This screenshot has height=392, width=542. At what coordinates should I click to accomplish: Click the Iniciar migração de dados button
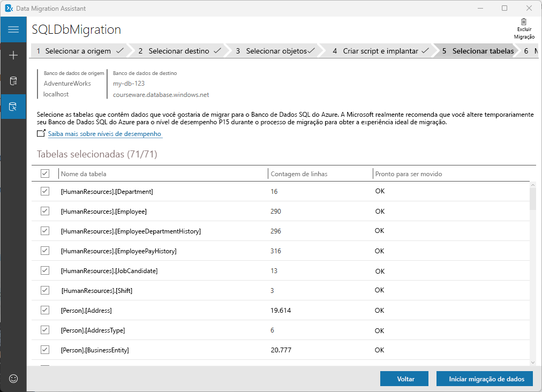(x=486, y=379)
